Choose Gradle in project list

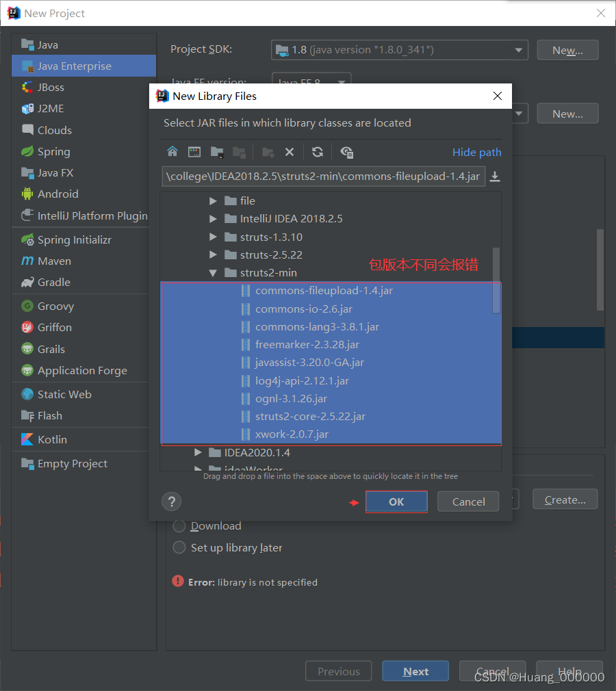(x=81, y=282)
